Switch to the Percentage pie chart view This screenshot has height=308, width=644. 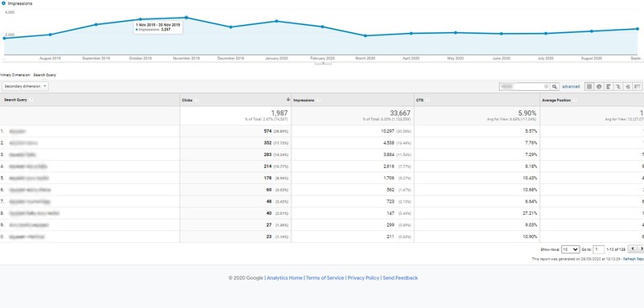coord(599,87)
